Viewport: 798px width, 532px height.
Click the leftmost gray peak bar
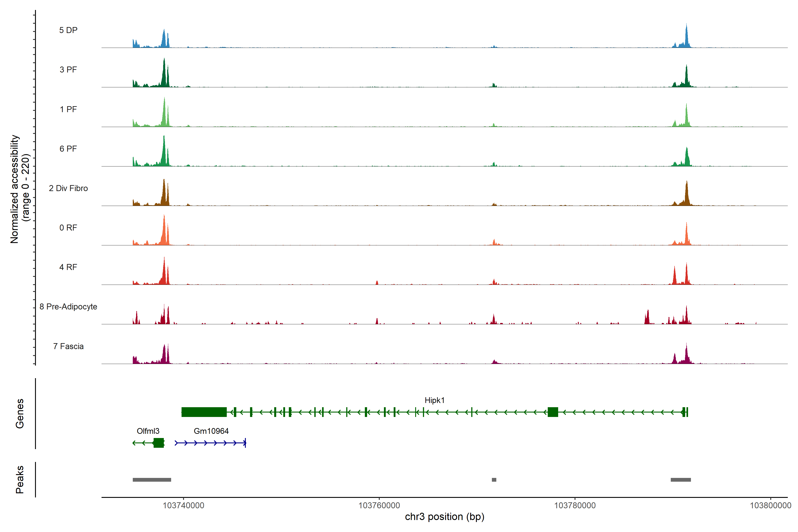152,480
